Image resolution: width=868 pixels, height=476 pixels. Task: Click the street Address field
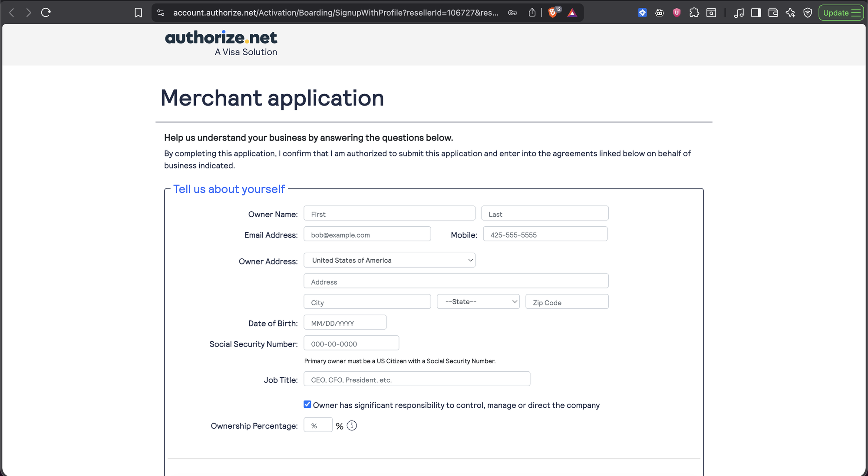point(456,281)
